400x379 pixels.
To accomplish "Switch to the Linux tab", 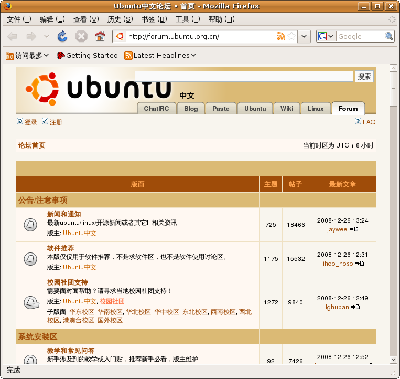I will coord(315,109).
